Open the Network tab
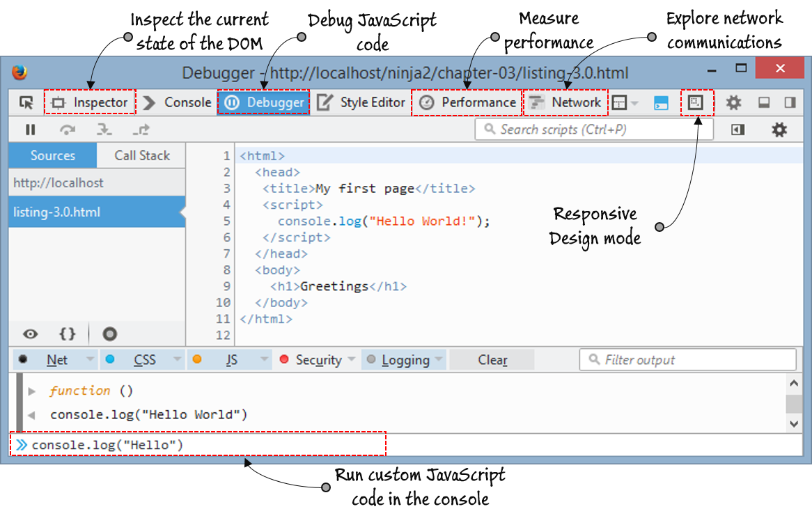812x525 pixels. click(565, 102)
